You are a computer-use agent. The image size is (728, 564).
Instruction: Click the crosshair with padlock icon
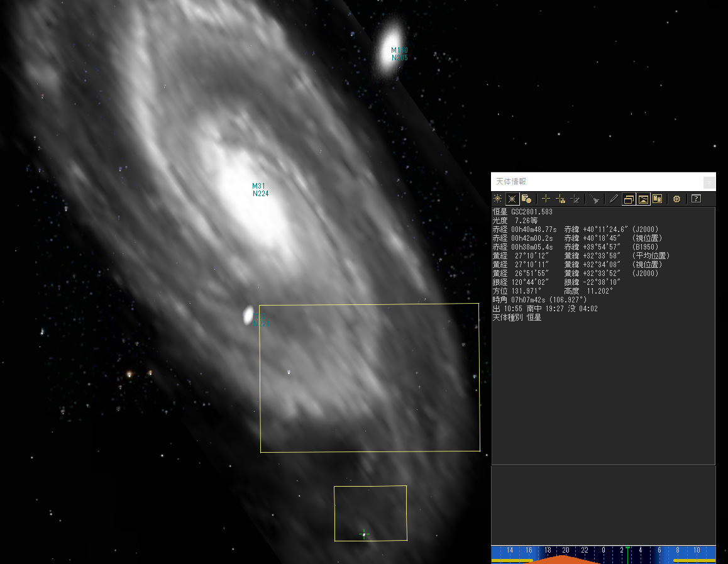560,199
